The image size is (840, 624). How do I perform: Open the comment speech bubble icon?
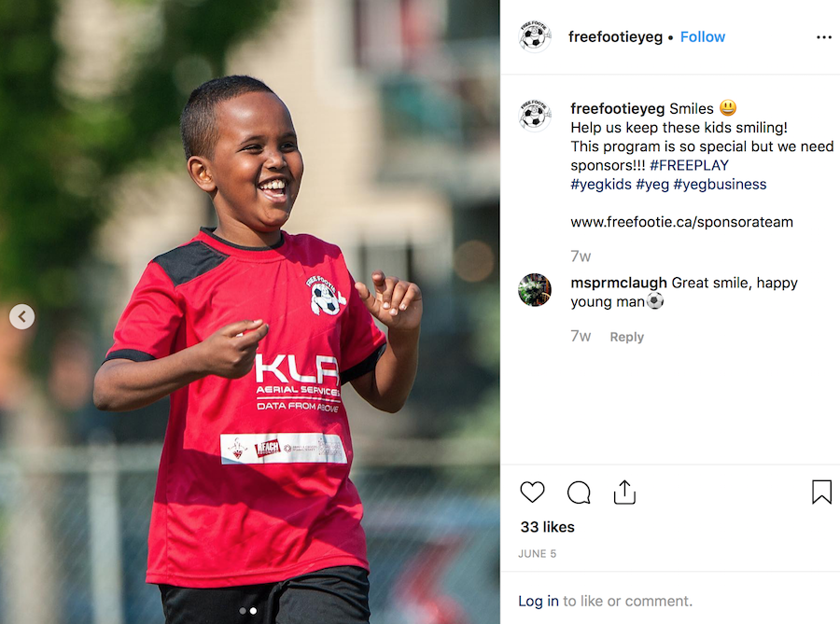pos(579,492)
